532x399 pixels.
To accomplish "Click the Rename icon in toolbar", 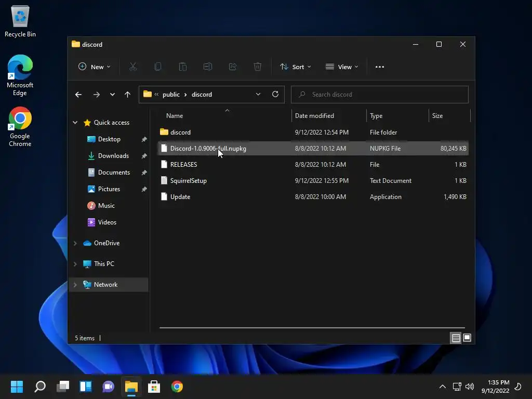I will coord(208,67).
